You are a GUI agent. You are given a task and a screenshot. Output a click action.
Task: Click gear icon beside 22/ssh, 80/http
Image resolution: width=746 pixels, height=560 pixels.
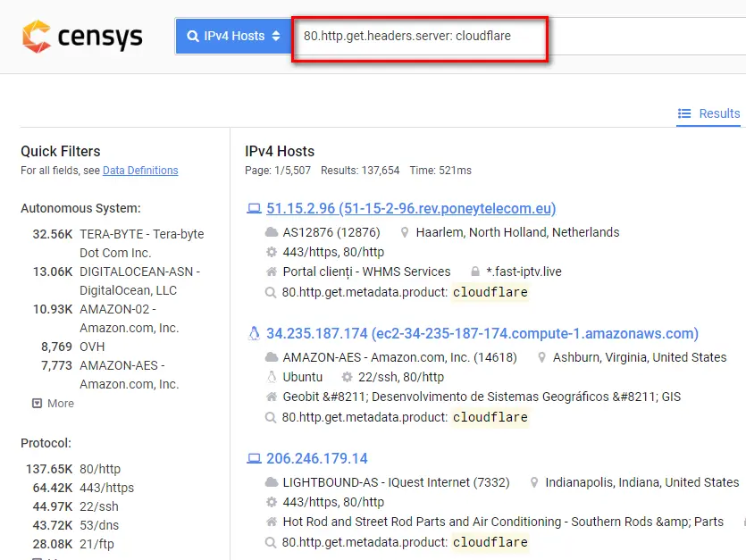tap(347, 377)
